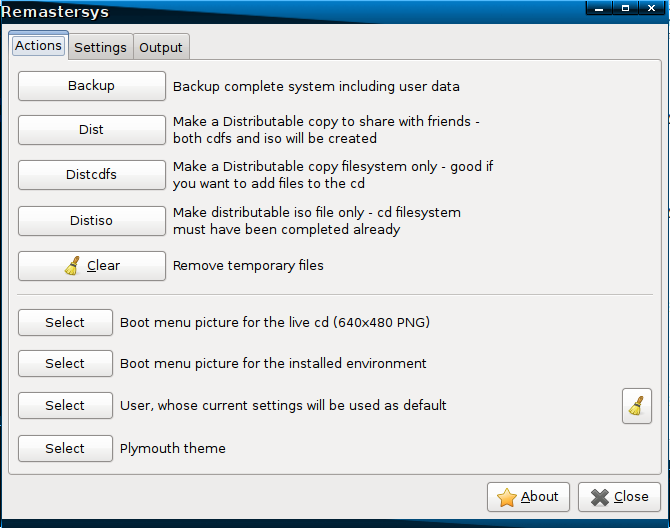Run Distiso to make the ISO file
This screenshot has width=670, height=528.
tap(91, 221)
